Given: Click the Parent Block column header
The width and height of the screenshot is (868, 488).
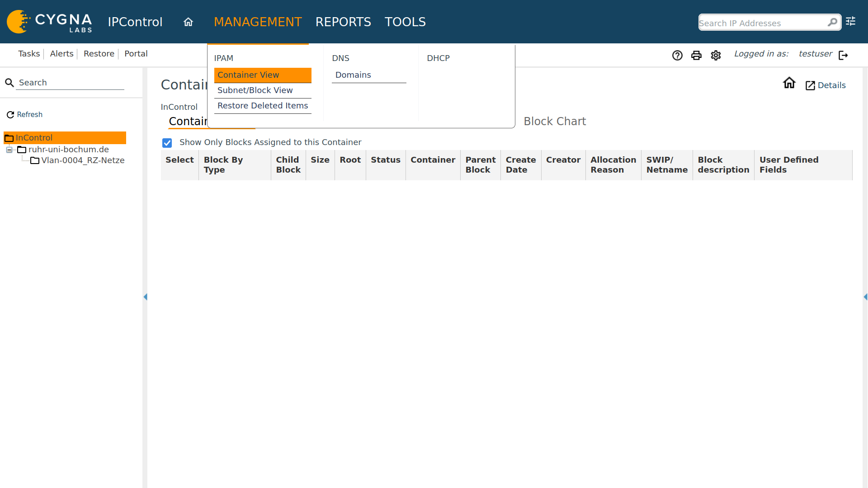Looking at the screenshot, I should click(x=481, y=165).
